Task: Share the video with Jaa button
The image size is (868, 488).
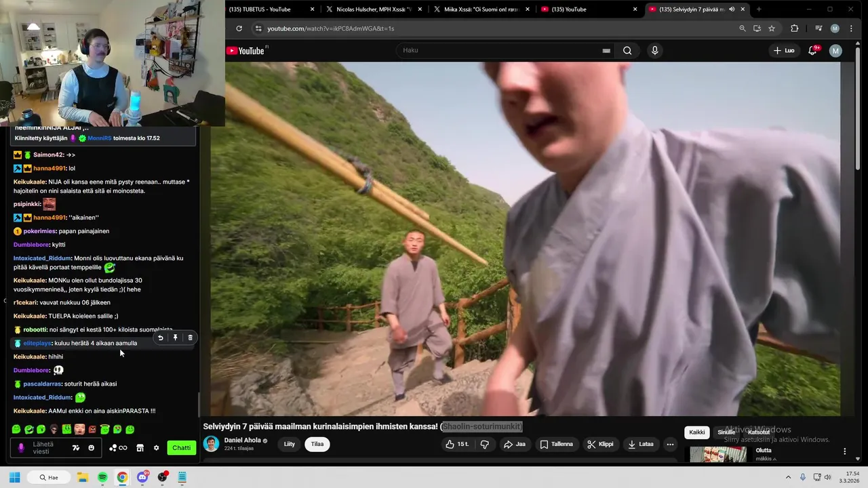Action: tap(515, 445)
